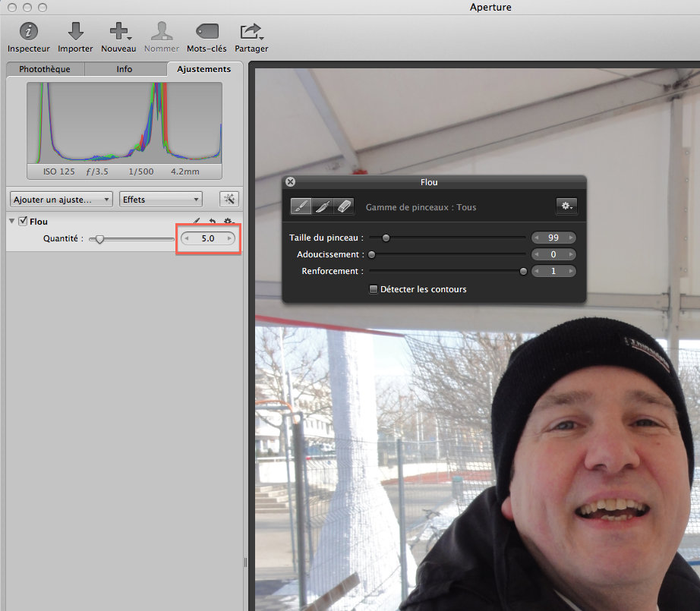Open the Ajouter un ajustement dropdown
Image resolution: width=700 pixels, height=611 pixels.
pyautogui.click(x=61, y=200)
